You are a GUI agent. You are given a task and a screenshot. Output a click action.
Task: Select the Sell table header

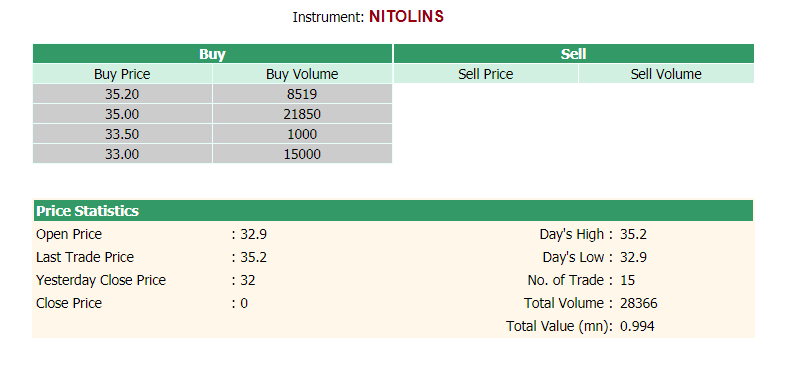point(573,54)
